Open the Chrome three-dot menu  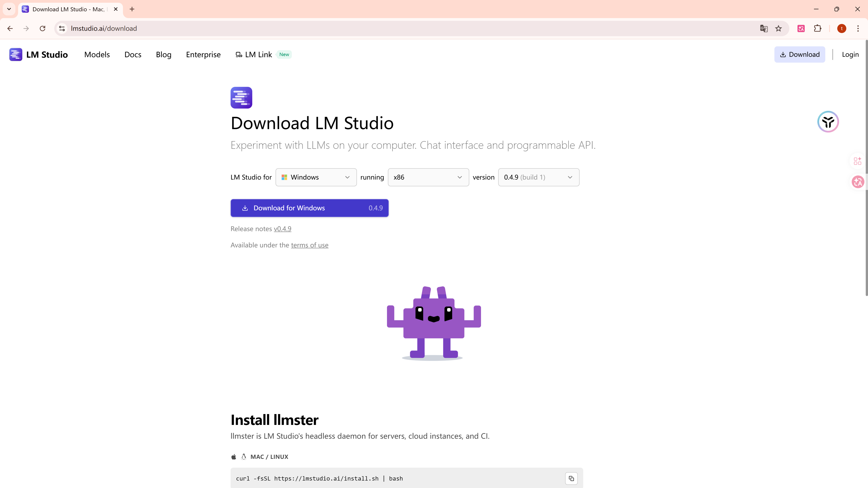[x=858, y=29]
